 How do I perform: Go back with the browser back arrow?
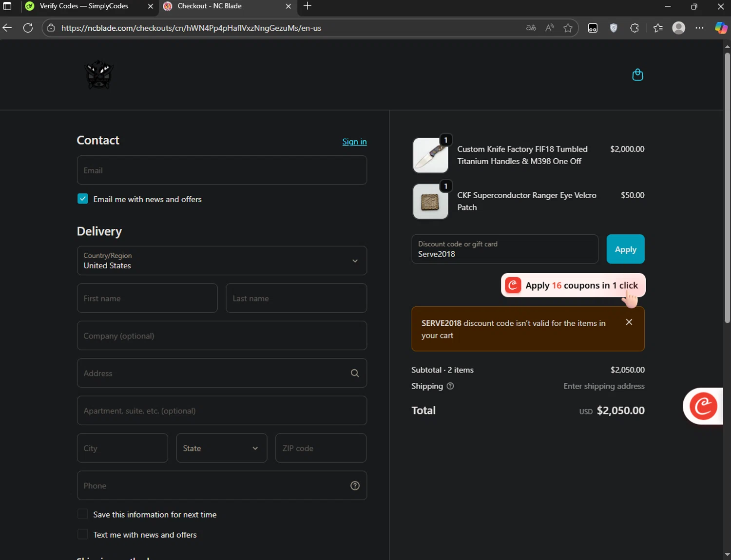pyautogui.click(x=7, y=28)
